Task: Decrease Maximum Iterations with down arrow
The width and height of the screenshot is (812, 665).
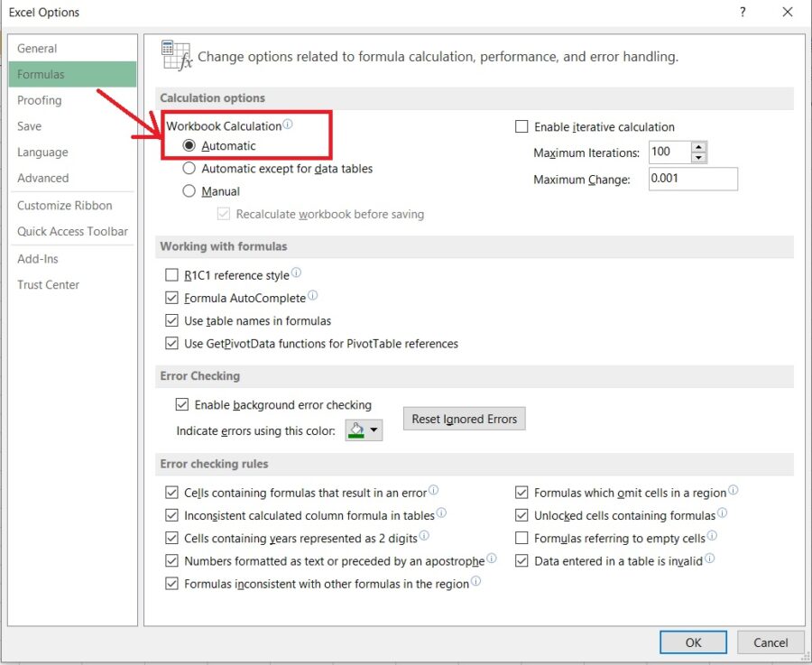Action: [699, 158]
